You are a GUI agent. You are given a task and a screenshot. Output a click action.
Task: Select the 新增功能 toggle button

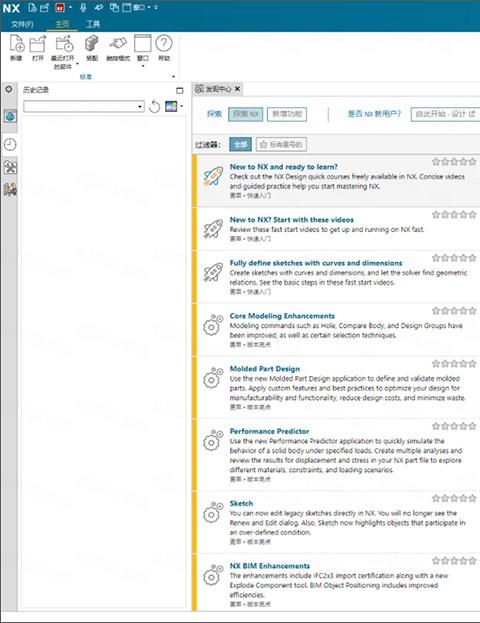287,114
